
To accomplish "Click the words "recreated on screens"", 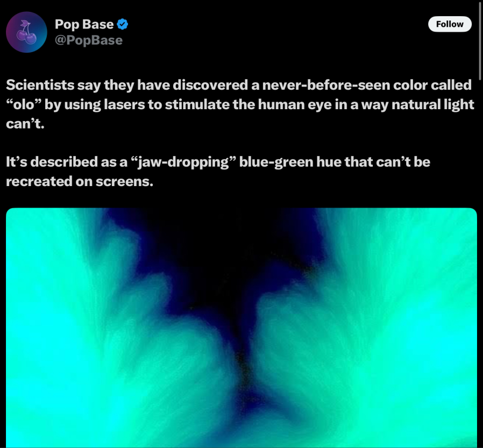I will tap(80, 181).
